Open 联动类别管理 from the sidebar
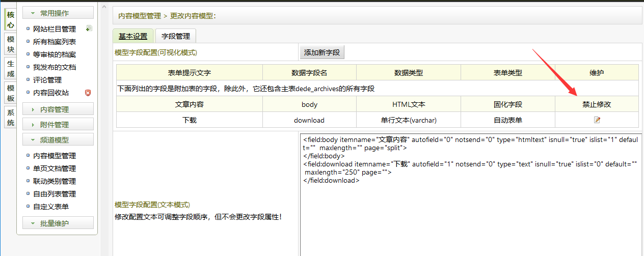644x256 pixels. click(x=55, y=181)
